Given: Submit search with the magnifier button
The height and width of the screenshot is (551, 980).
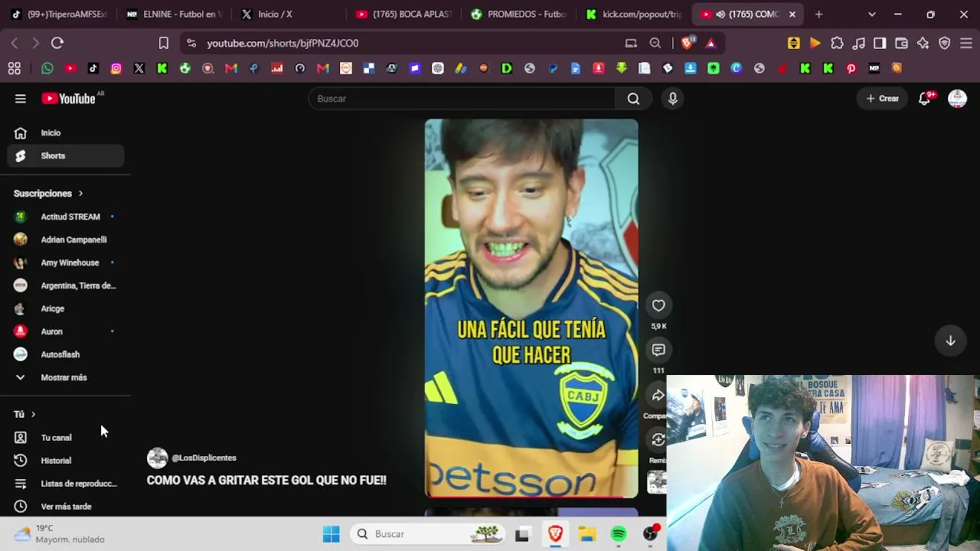Looking at the screenshot, I should pos(633,99).
